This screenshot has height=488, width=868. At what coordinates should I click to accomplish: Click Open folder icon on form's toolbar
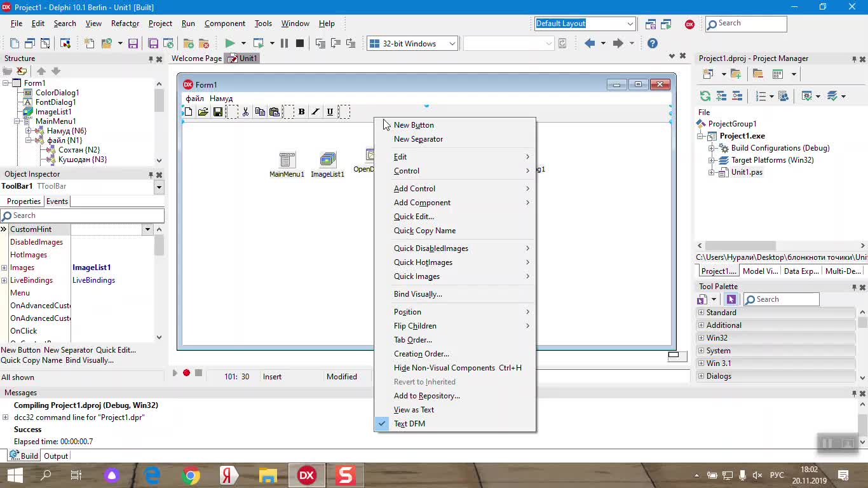[x=203, y=112]
